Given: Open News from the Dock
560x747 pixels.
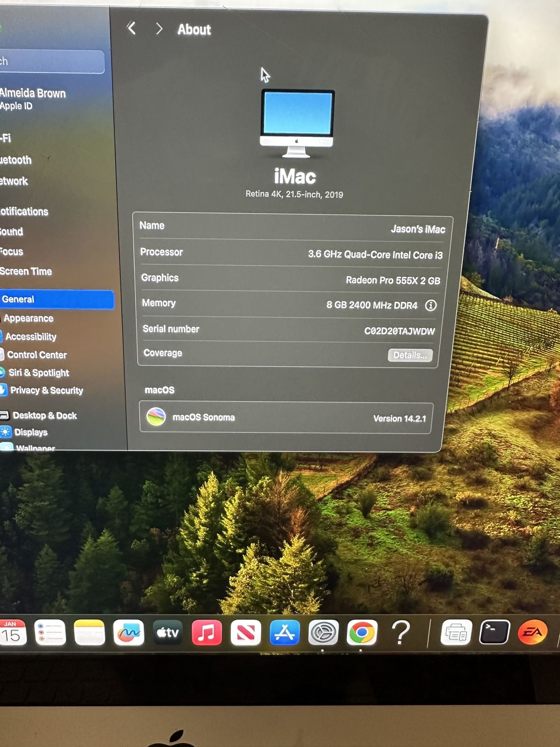Looking at the screenshot, I should [x=245, y=633].
